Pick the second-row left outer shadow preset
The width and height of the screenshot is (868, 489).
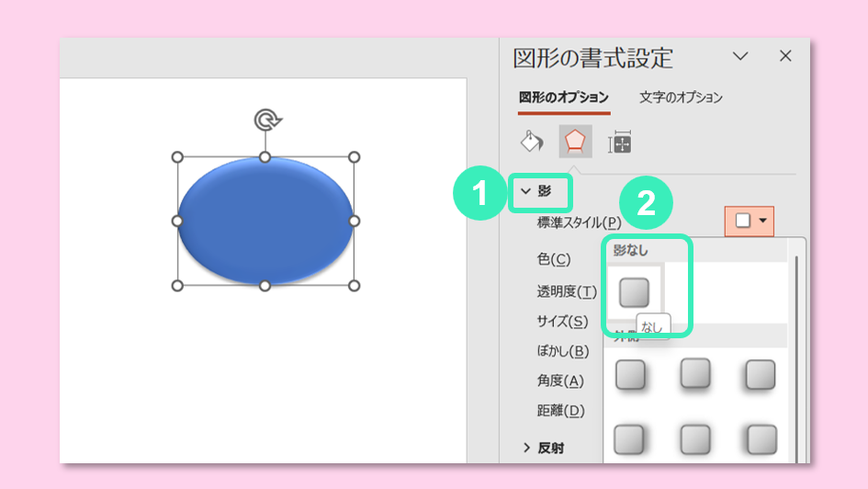click(x=630, y=438)
